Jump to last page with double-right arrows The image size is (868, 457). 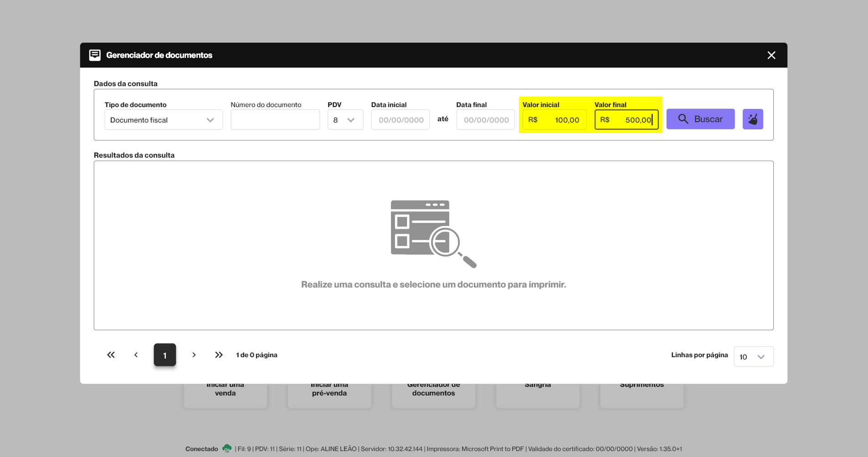pos(219,355)
